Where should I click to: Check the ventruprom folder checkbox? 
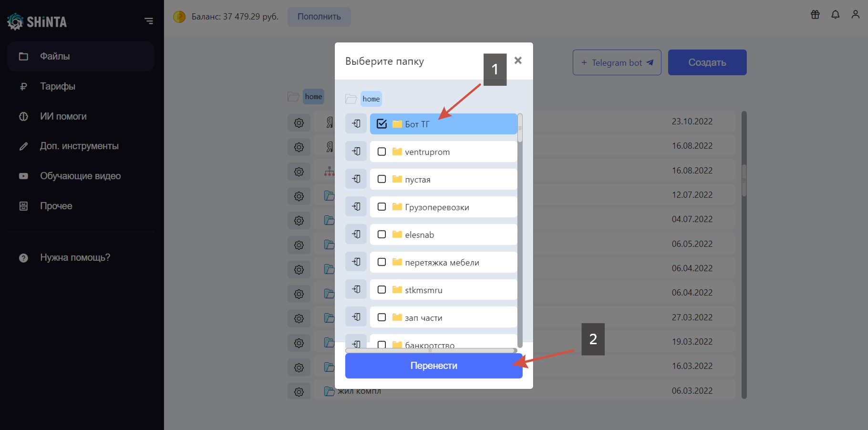[382, 152]
